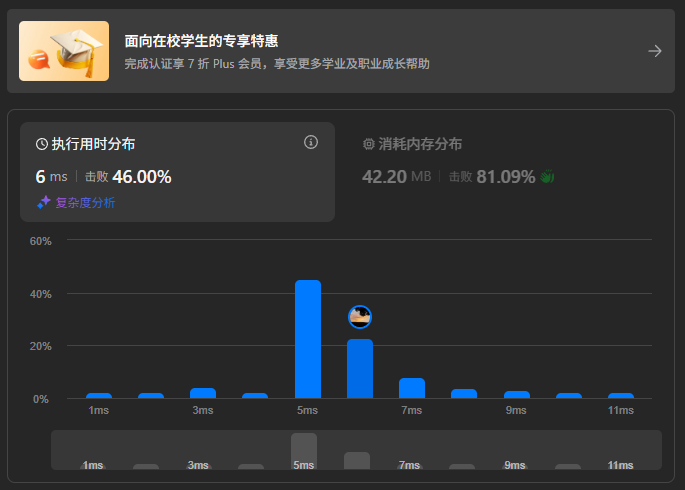Click the 46.00% beat percentage value

[142, 177]
